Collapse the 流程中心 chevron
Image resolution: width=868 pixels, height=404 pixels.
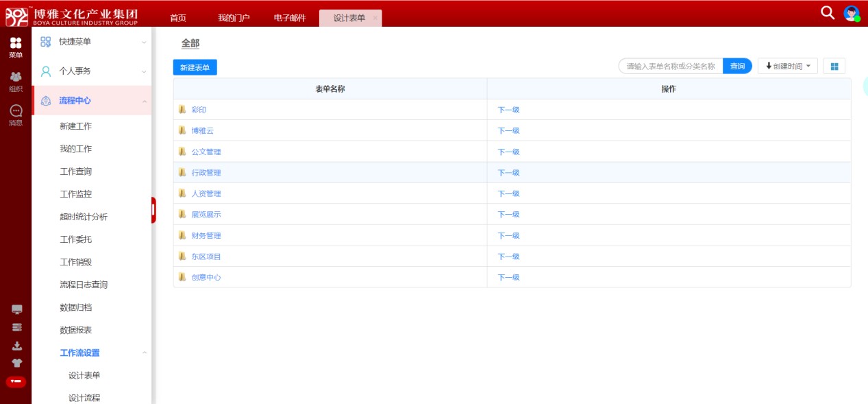tap(144, 102)
